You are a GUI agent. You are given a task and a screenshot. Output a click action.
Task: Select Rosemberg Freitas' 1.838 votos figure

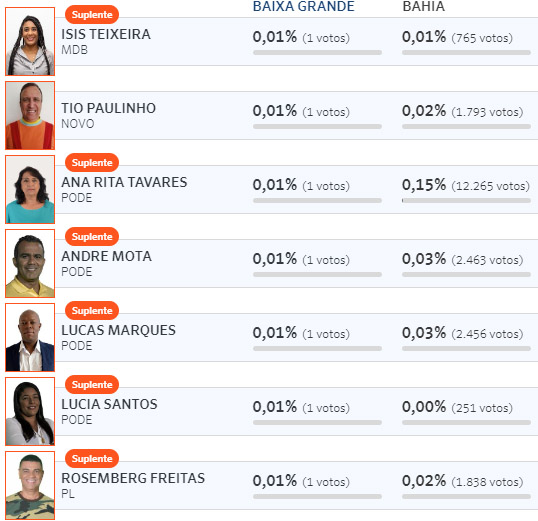tap(487, 482)
